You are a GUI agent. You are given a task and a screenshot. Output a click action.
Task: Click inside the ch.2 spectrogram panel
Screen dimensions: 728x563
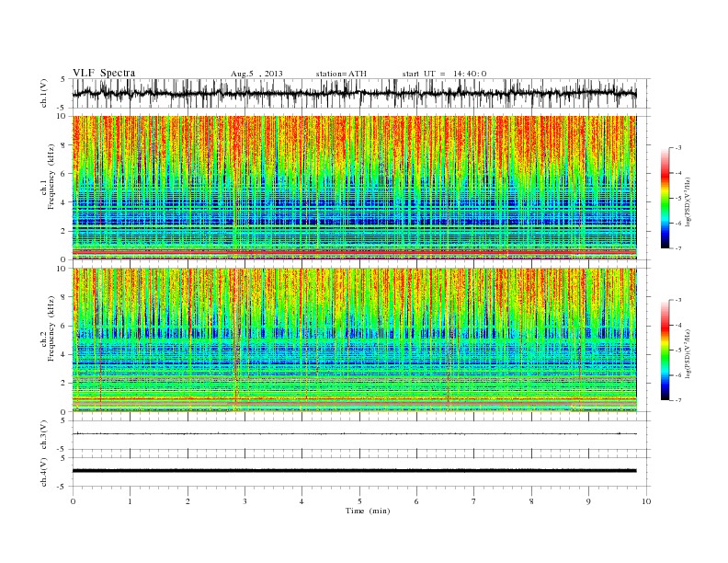click(x=355, y=340)
